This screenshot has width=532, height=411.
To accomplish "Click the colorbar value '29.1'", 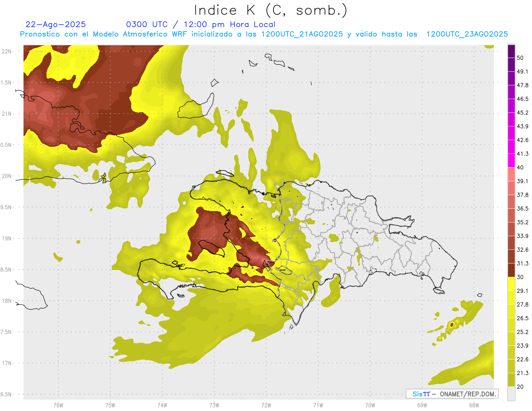I will pyautogui.click(x=523, y=291).
